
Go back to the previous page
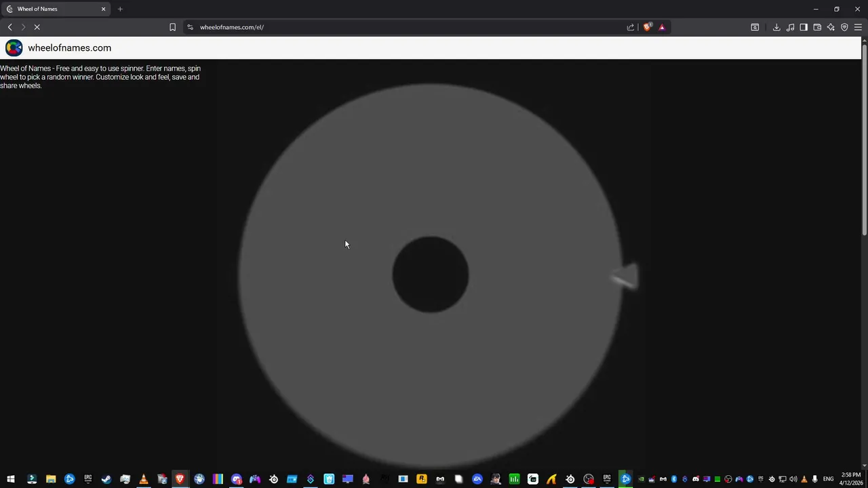9,27
